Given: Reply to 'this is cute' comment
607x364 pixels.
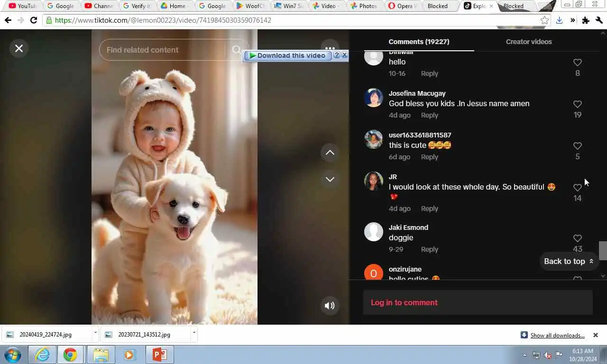Looking at the screenshot, I should click(430, 157).
